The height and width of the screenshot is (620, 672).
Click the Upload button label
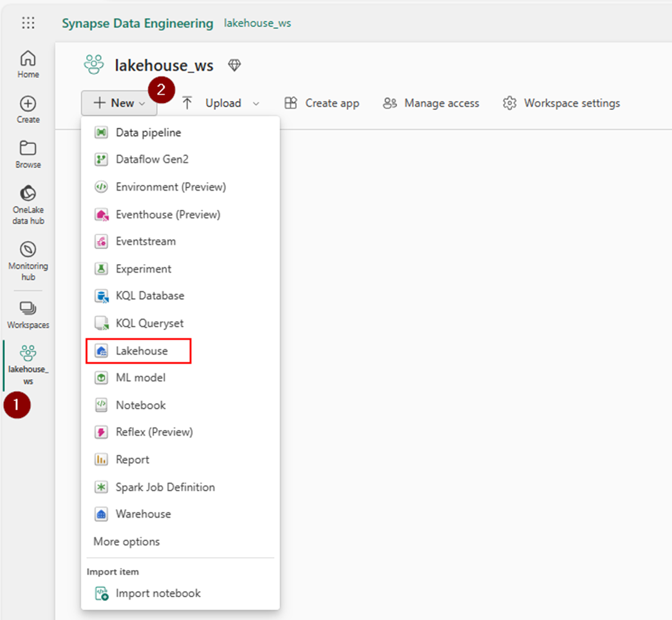tap(223, 104)
